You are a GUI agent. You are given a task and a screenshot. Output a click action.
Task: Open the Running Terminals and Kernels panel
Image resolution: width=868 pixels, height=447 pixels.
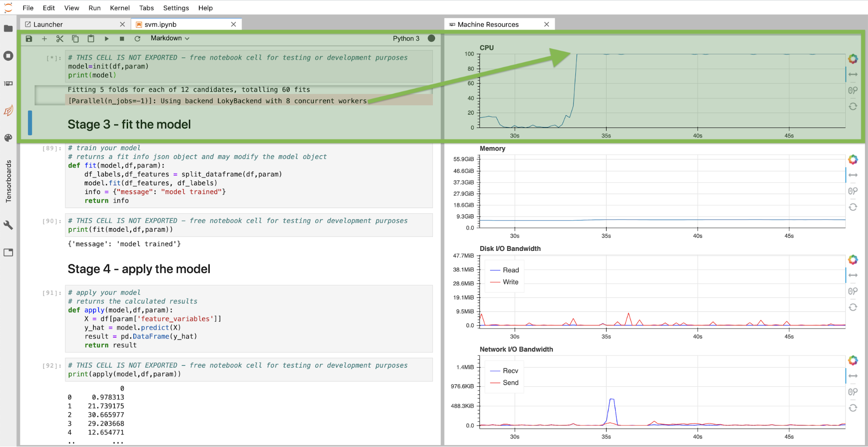8,56
